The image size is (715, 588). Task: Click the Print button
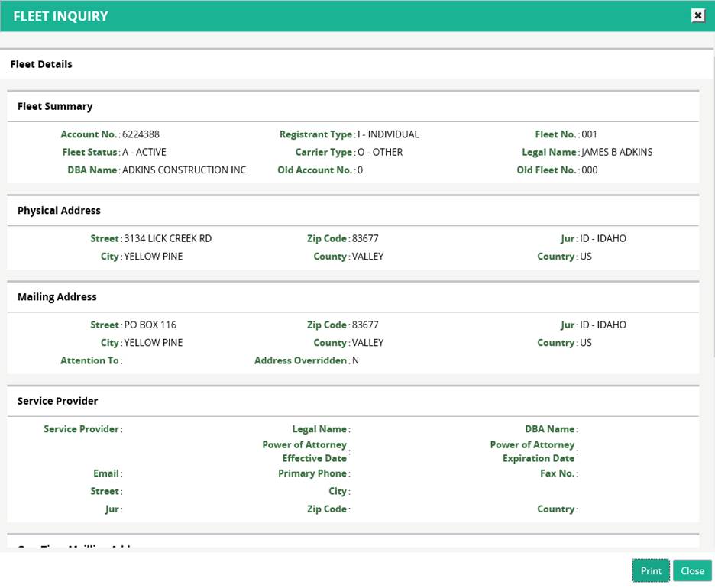coord(651,570)
